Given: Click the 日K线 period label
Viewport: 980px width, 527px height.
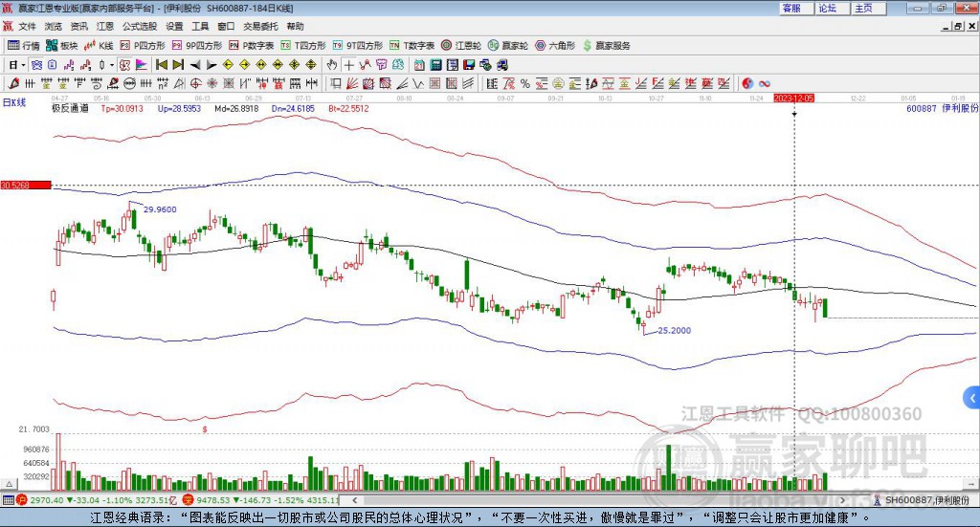Looking at the screenshot, I should pyautogui.click(x=14, y=102).
